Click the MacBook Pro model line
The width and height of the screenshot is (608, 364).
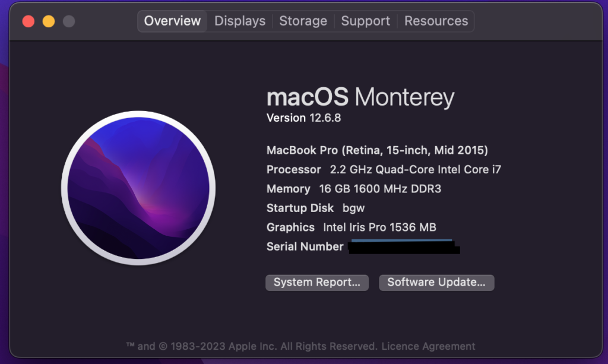pyautogui.click(x=377, y=150)
